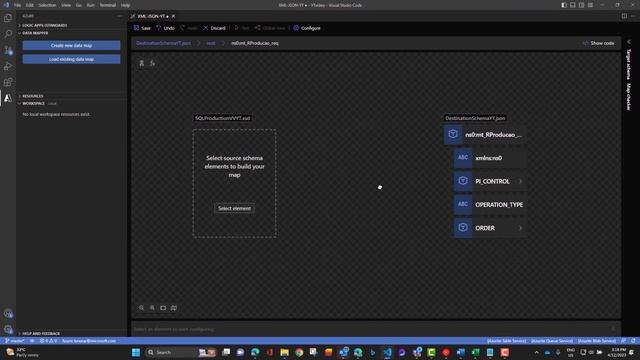This screenshot has height=360, width=640.
Task: Click ns0:mt_RProducao_req breadcrumb
Action: (255, 43)
